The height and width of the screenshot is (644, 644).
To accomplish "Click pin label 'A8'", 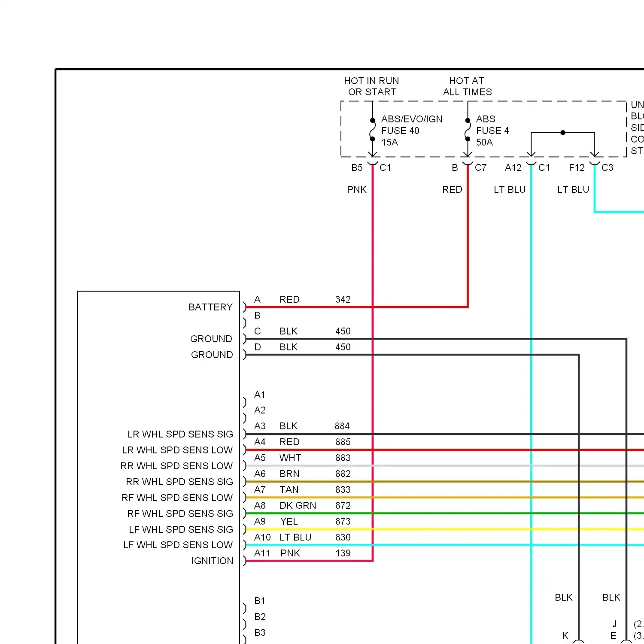I will [x=260, y=505].
